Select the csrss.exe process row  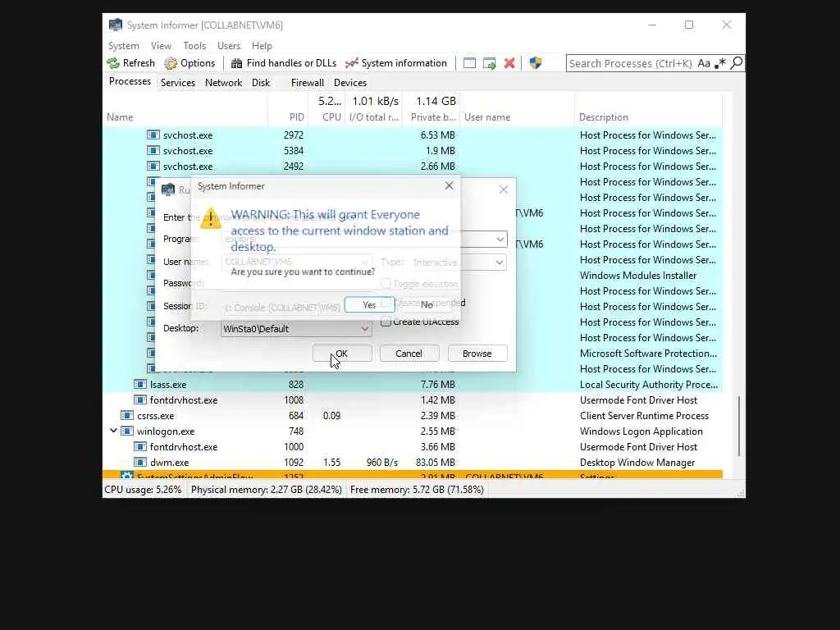(x=412, y=415)
